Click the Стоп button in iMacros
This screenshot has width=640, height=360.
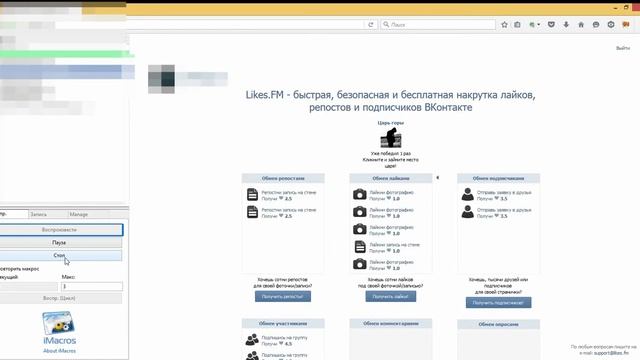point(60,256)
